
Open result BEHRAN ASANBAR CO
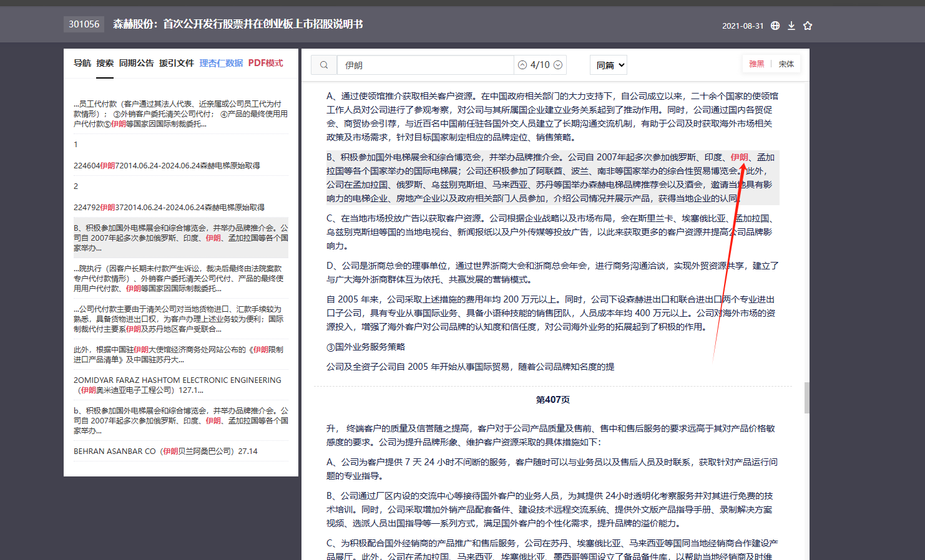tap(181, 451)
